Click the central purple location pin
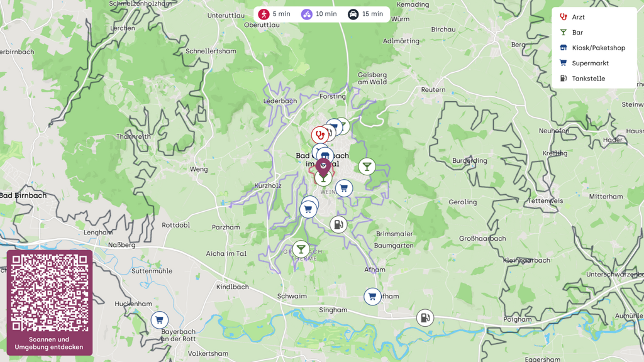The width and height of the screenshot is (644, 362). pyautogui.click(x=323, y=168)
